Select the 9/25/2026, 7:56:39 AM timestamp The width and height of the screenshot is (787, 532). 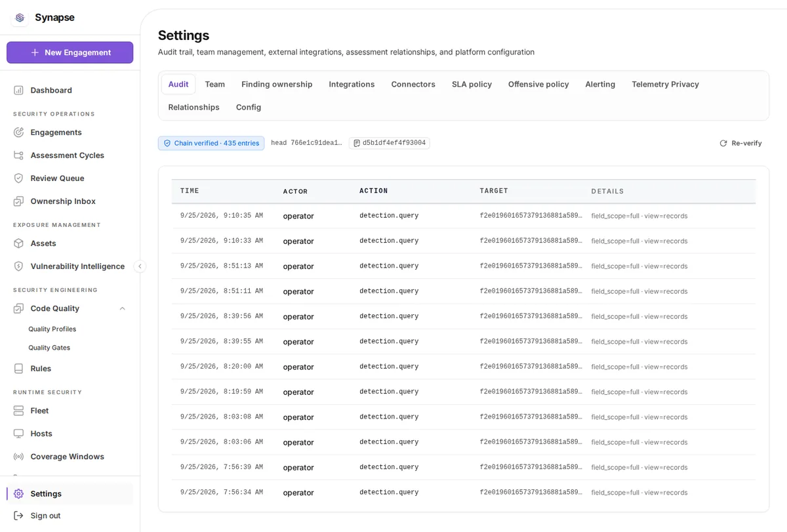(222, 467)
